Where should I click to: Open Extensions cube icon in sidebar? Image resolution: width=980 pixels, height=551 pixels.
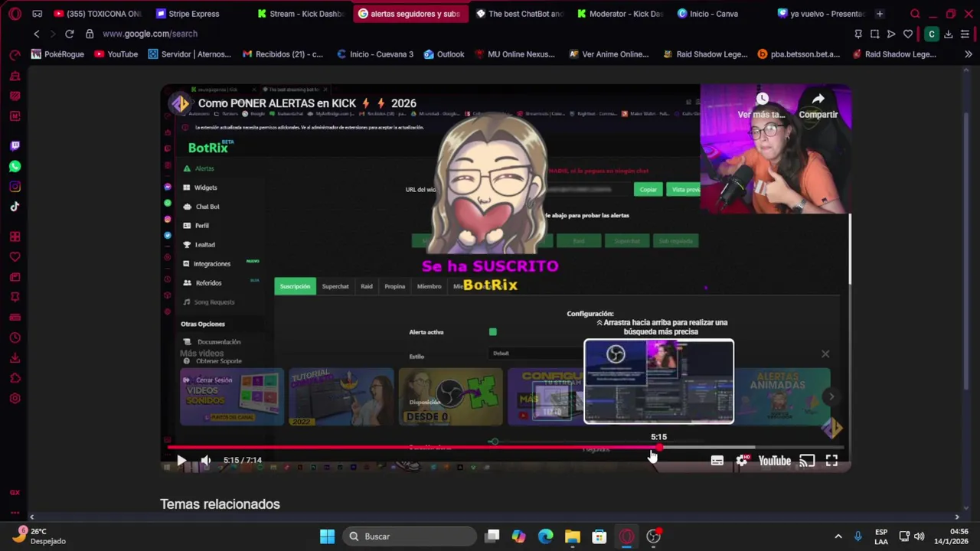[x=15, y=378]
